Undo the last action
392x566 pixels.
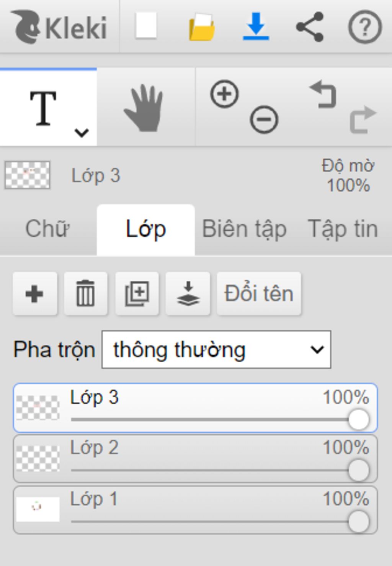click(x=323, y=94)
